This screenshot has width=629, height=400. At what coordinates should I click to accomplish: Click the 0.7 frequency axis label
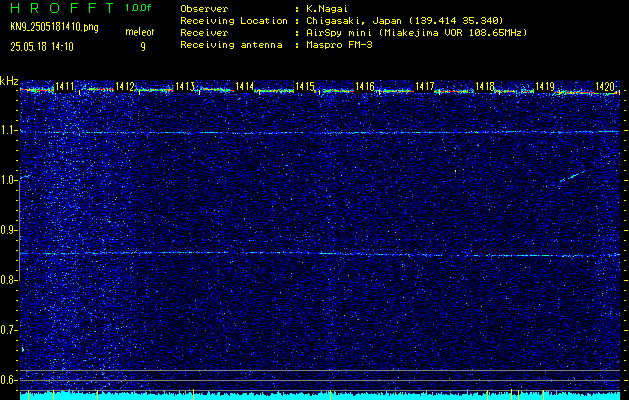click(x=8, y=330)
